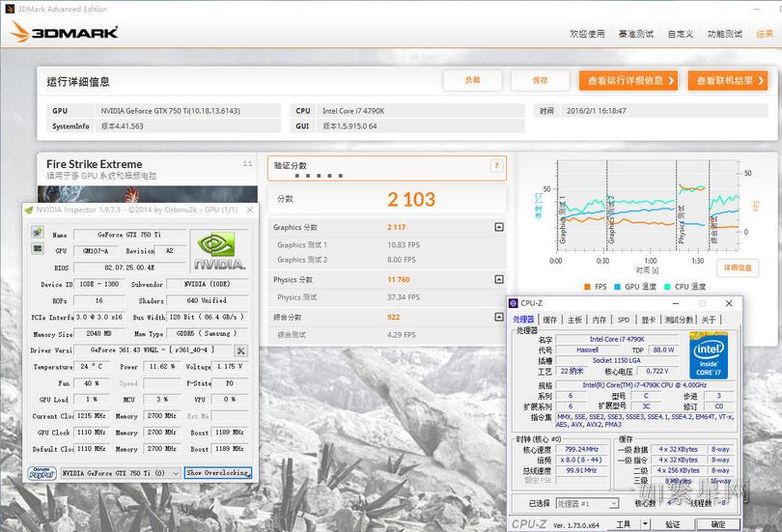Image resolution: width=782 pixels, height=532 pixels.
Task: Click the Graphics 测试 1 value 10.83 FPS
Action: tap(404, 245)
